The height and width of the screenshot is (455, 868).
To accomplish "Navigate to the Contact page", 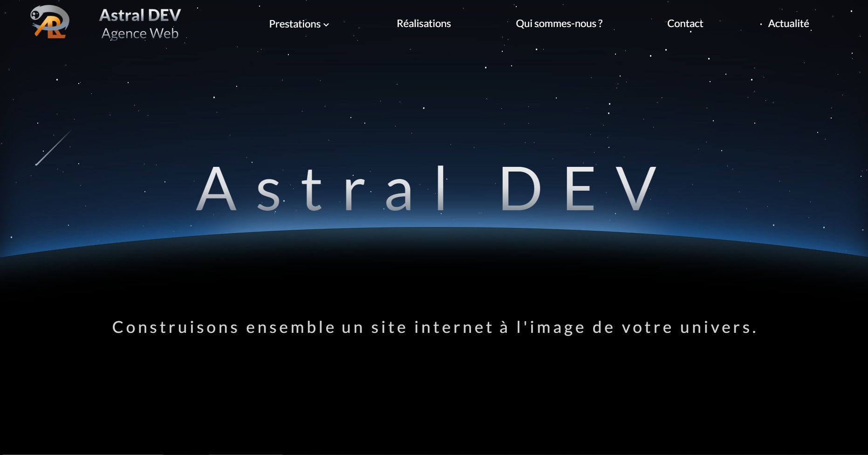I will coord(685,23).
